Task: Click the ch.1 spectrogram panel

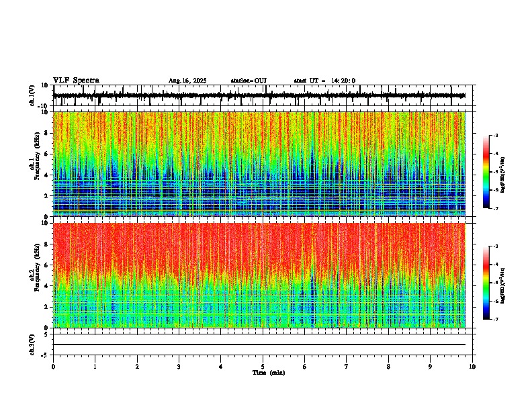Action: [259, 164]
